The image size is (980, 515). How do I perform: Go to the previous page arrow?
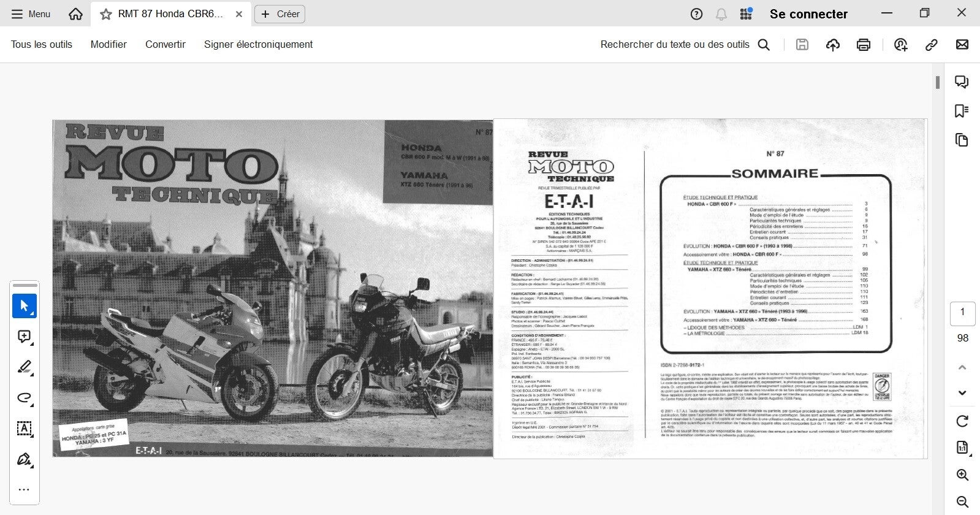[962, 367]
